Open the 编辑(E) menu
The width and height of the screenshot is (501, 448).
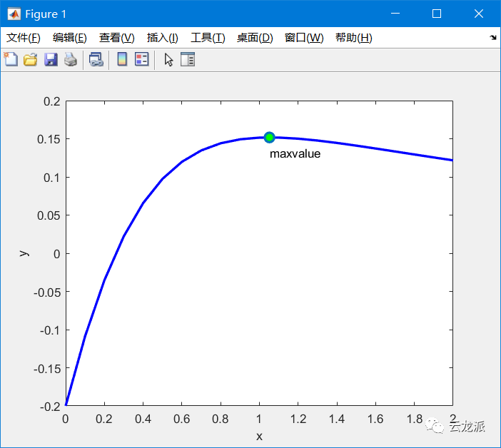(70, 38)
